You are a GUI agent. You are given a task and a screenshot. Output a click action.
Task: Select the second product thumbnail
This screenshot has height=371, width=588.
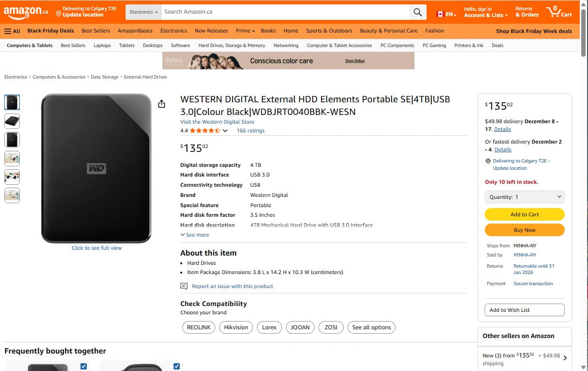click(x=12, y=121)
